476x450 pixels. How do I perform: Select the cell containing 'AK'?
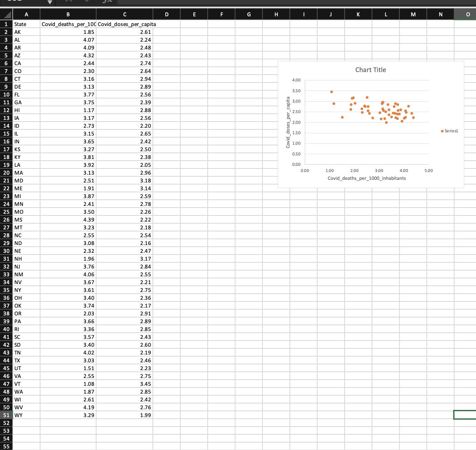pos(26,32)
